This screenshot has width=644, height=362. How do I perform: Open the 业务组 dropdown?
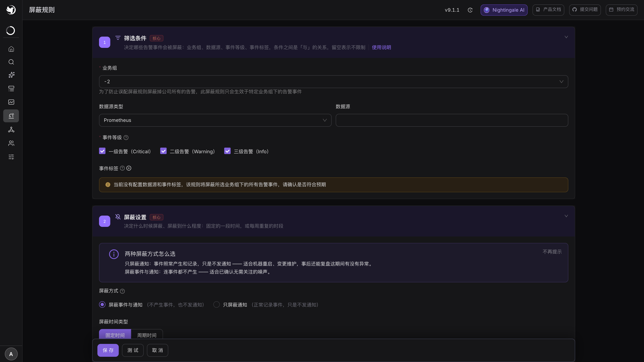click(x=333, y=82)
